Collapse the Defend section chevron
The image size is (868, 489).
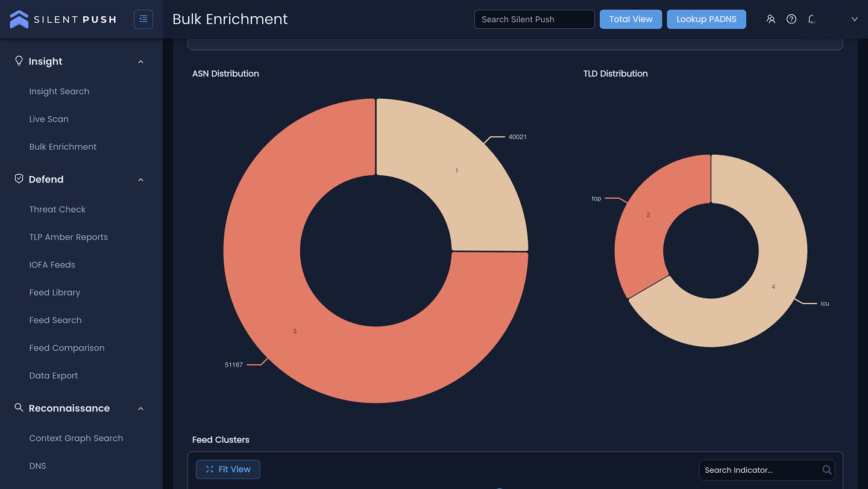click(x=140, y=179)
